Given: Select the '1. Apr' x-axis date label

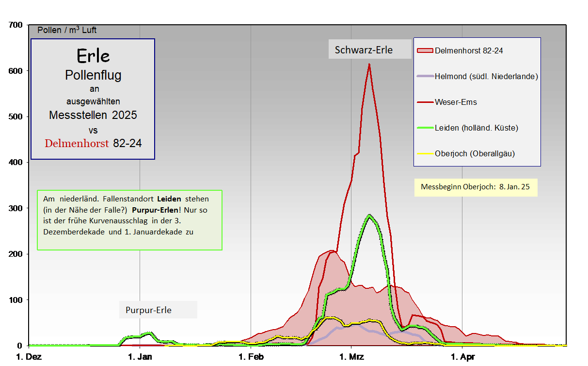Looking at the screenshot, I should (x=462, y=359).
